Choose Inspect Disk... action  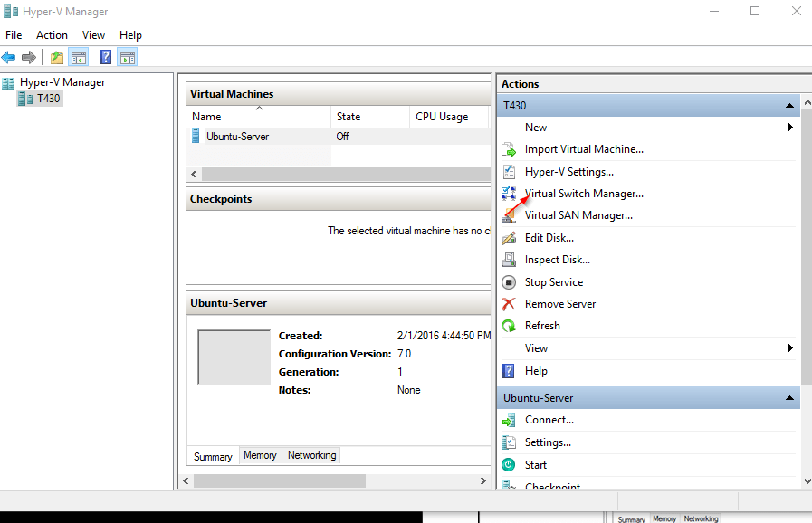pyautogui.click(x=558, y=260)
